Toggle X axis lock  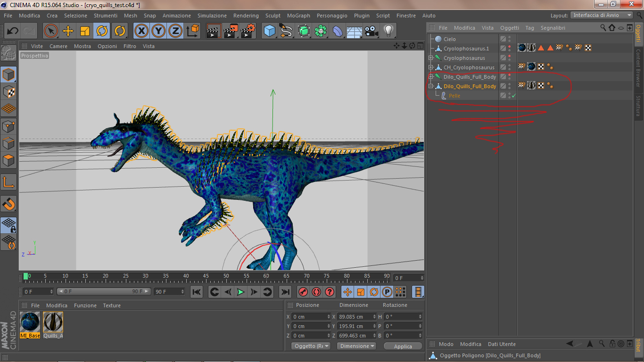coord(141,31)
